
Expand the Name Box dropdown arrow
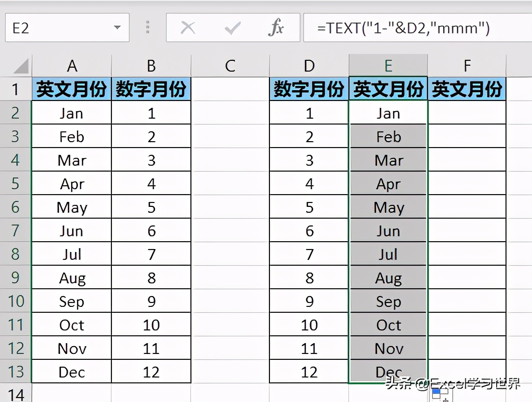coord(117,27)
